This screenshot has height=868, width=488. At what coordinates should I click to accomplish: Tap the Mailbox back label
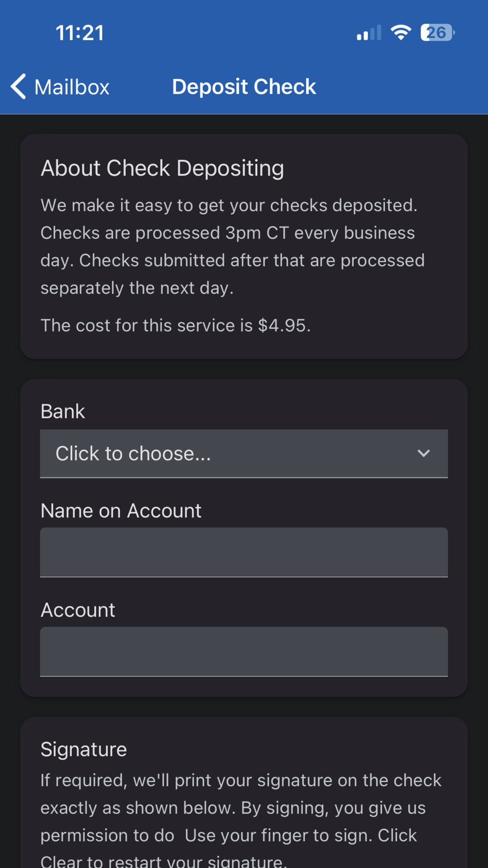pyautogui.click(x=72, y=87)
